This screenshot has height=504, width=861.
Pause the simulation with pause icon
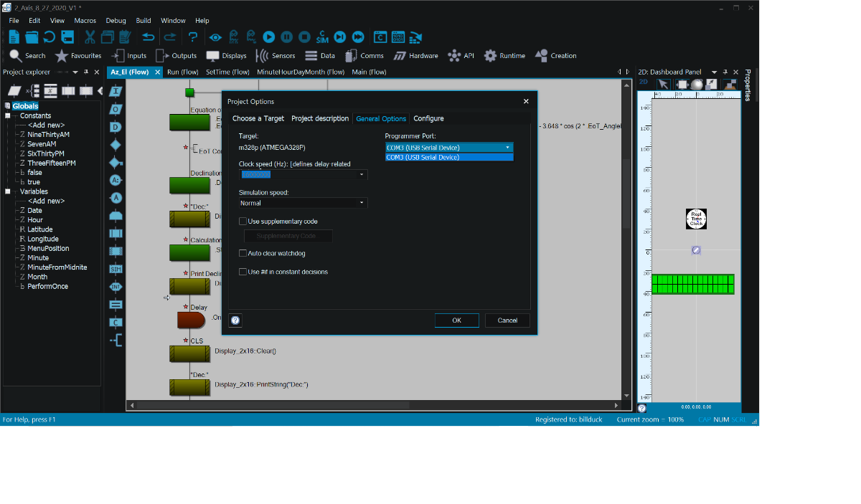point(286,37)
